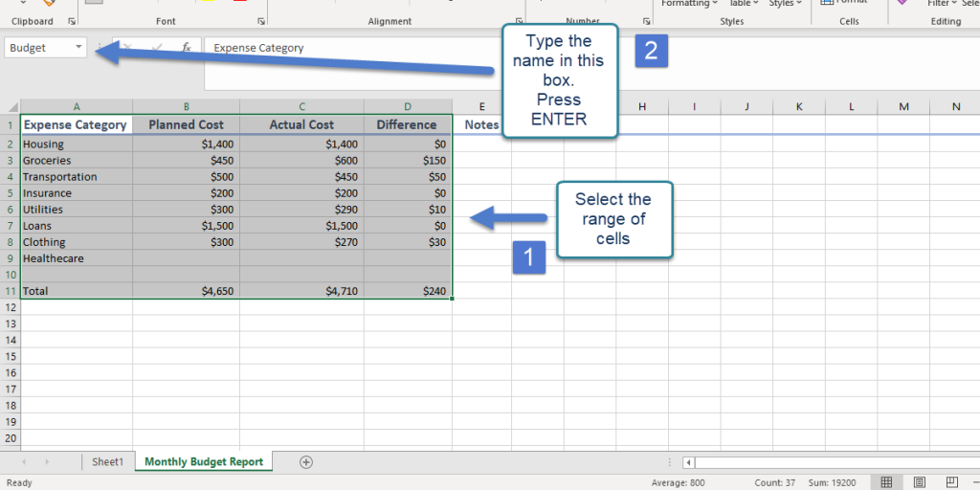Select column D header
The height and width of the screenshot is (490, 980).
(408, 106)
